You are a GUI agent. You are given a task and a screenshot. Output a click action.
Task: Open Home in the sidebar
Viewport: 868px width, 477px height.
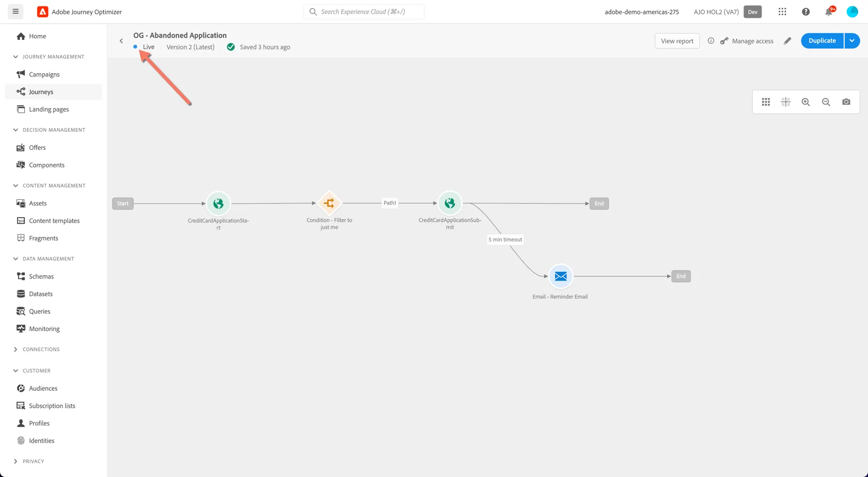pyautogui.click(x=53, y=36)
